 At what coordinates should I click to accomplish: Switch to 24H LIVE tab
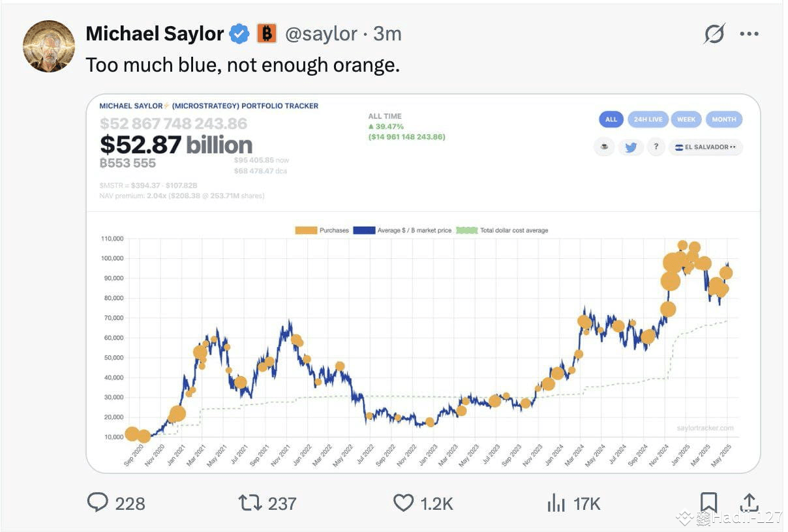pyautogui.click(x=647, y=119)
